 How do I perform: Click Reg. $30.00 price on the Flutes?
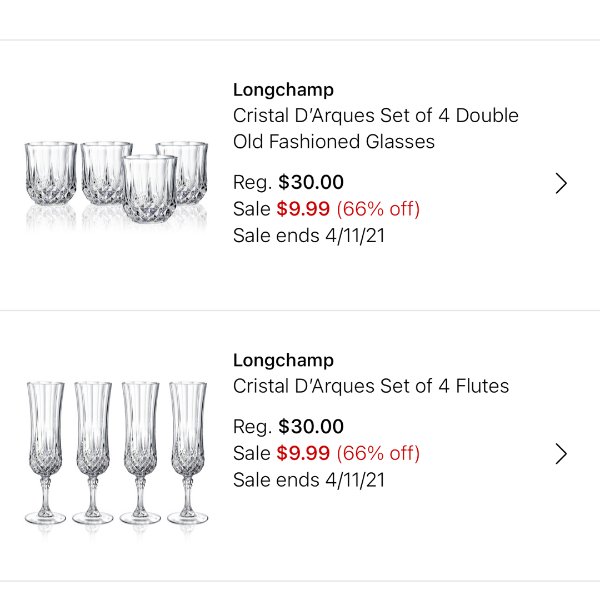click(x=288, y=427)
